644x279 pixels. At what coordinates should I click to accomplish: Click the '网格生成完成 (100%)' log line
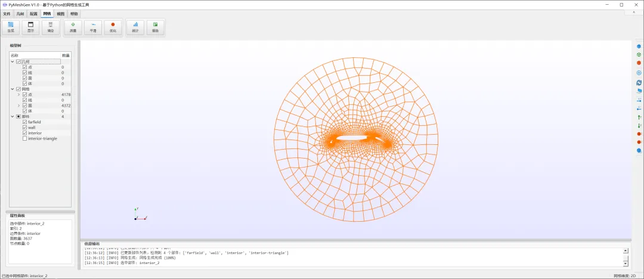(x=130, y=258)
